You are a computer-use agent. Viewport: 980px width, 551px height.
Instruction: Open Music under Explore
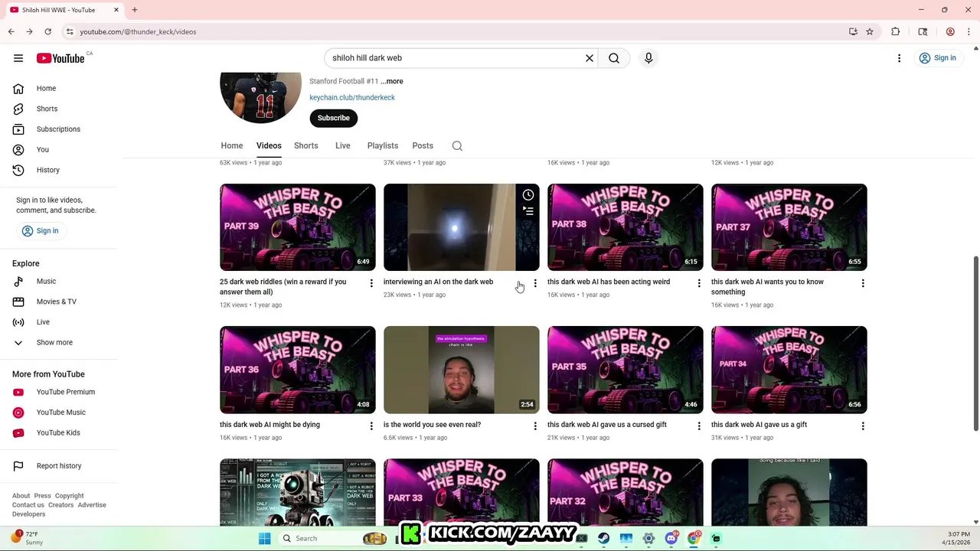click(46, 282)
